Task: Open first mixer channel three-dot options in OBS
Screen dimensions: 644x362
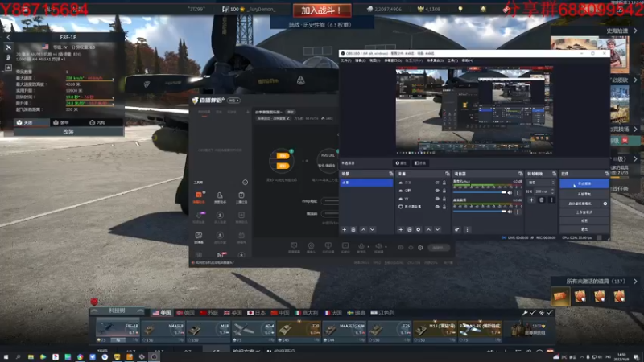Action: [x=518, y=192]
